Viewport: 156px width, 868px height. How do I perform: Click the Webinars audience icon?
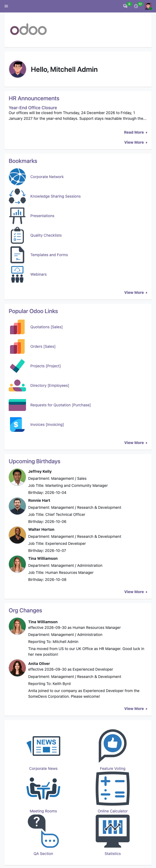click(x=17, y=275)
